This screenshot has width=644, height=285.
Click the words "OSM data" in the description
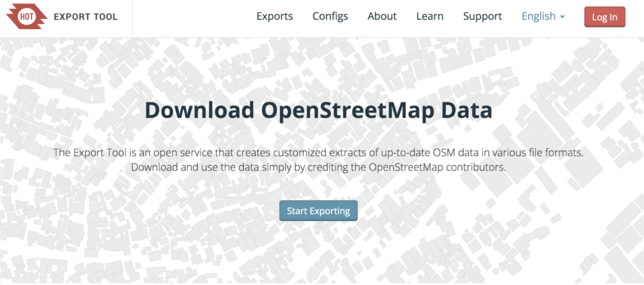click(456, 152)
